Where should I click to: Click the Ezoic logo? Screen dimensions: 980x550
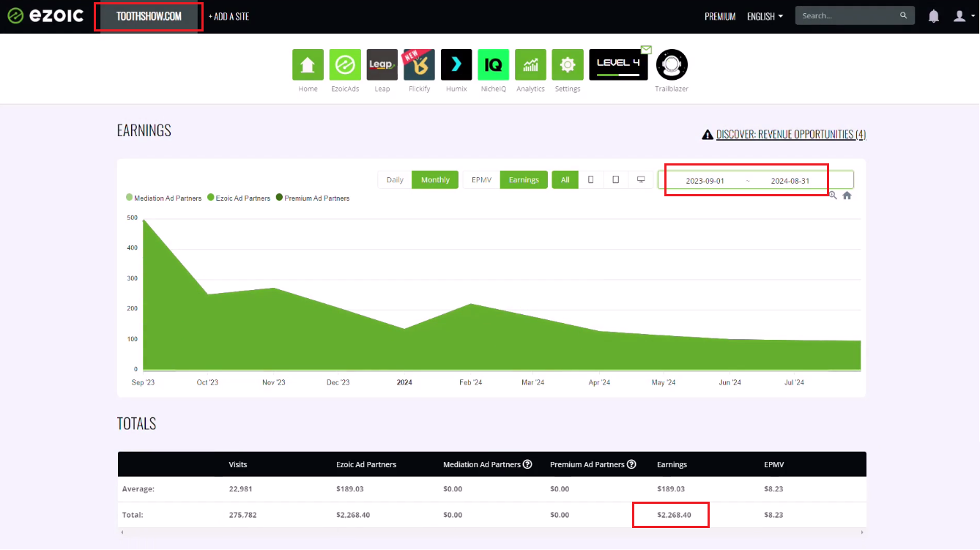pyautogui.click(x=45, y=16)
